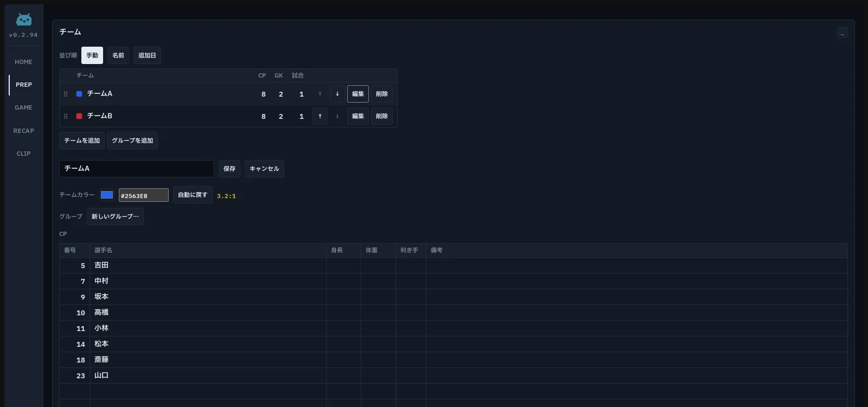The image size is (868, 407).
Task: Go to the CLIP section
Action: click(23, 154)
